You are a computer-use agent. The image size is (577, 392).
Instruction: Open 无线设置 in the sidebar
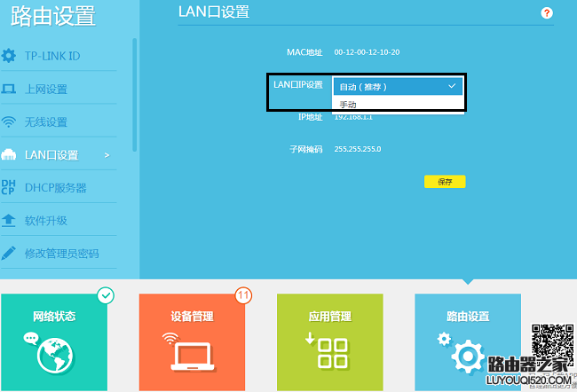point(46,122)
